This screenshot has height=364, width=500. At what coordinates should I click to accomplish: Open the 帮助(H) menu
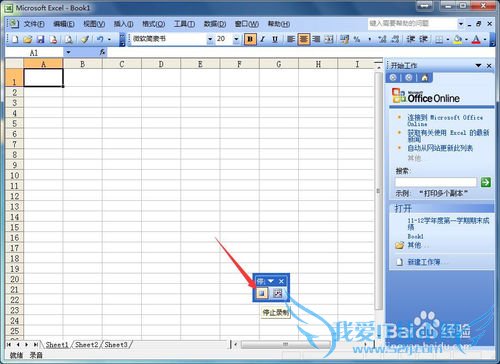point(279,24)
